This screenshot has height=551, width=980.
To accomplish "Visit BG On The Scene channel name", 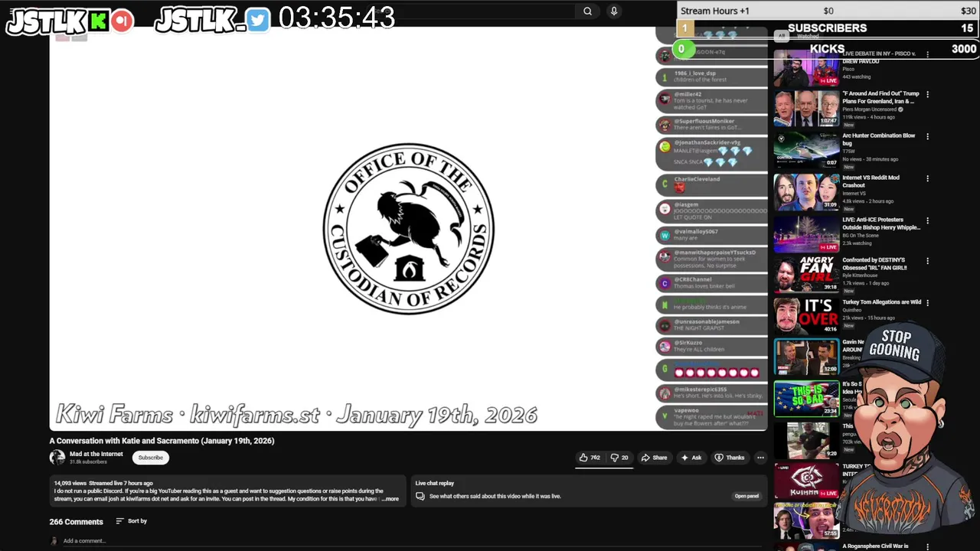I will [x=861, y=235].
